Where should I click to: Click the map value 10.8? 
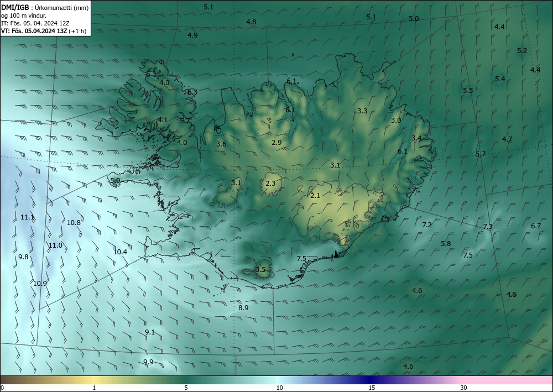74,222
